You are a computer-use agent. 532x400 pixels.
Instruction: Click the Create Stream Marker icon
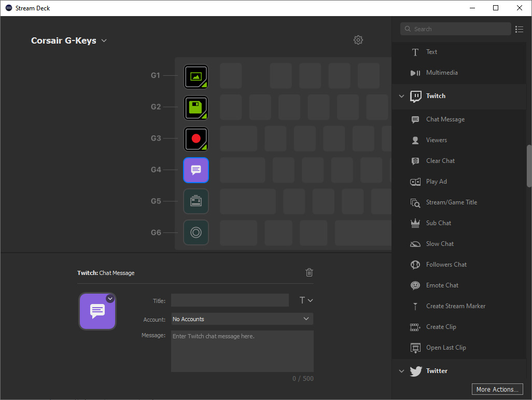[415, 306]
